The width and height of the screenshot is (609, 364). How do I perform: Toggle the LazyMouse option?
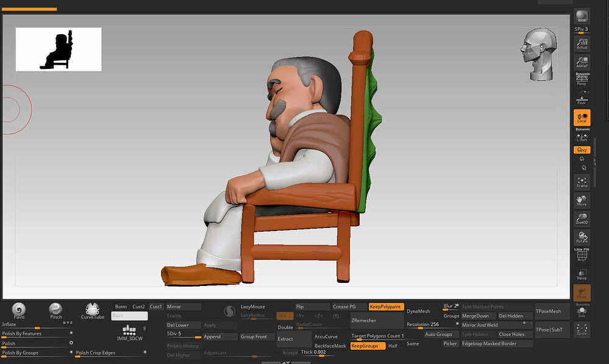pyautogui.click(x=253, y=307)
